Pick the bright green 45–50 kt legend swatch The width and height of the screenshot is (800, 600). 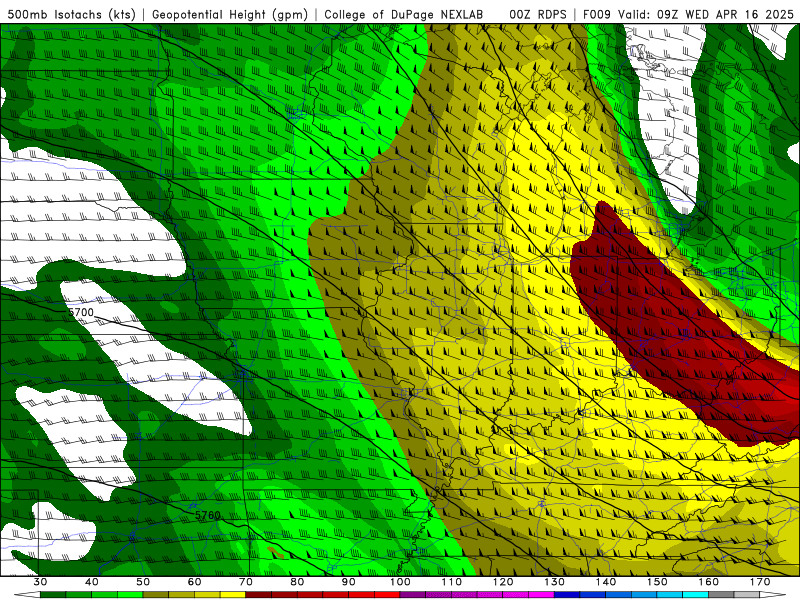[x=130, y=595]
